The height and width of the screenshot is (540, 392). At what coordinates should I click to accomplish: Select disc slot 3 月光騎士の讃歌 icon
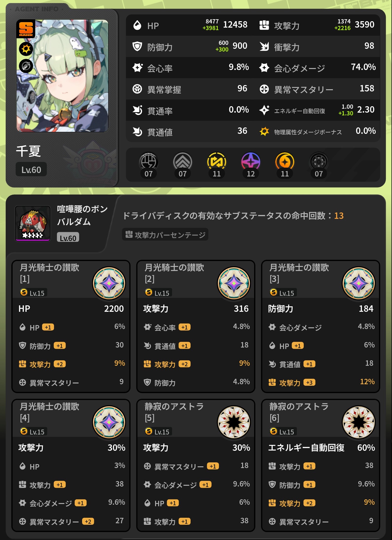point(359,283)
